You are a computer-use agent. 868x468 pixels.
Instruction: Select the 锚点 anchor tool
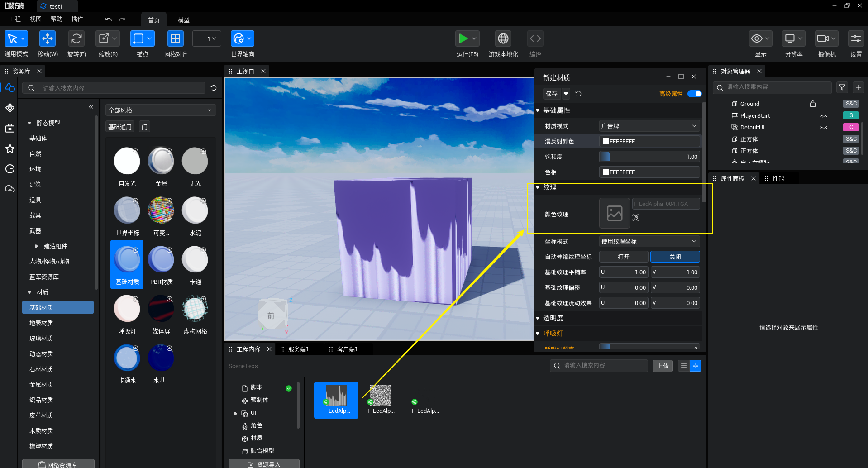(x=142, y=38)
